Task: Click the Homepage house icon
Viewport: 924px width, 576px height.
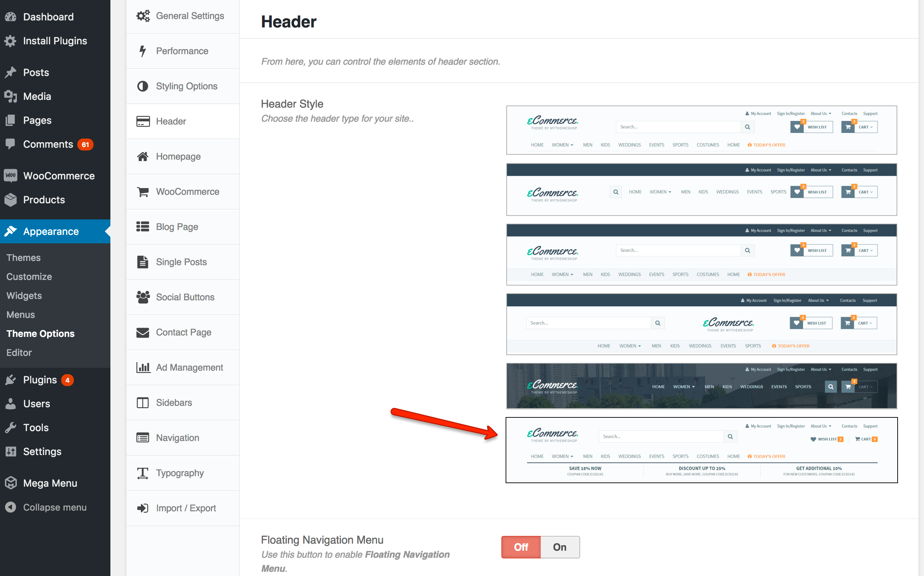Action: point(143,156)
